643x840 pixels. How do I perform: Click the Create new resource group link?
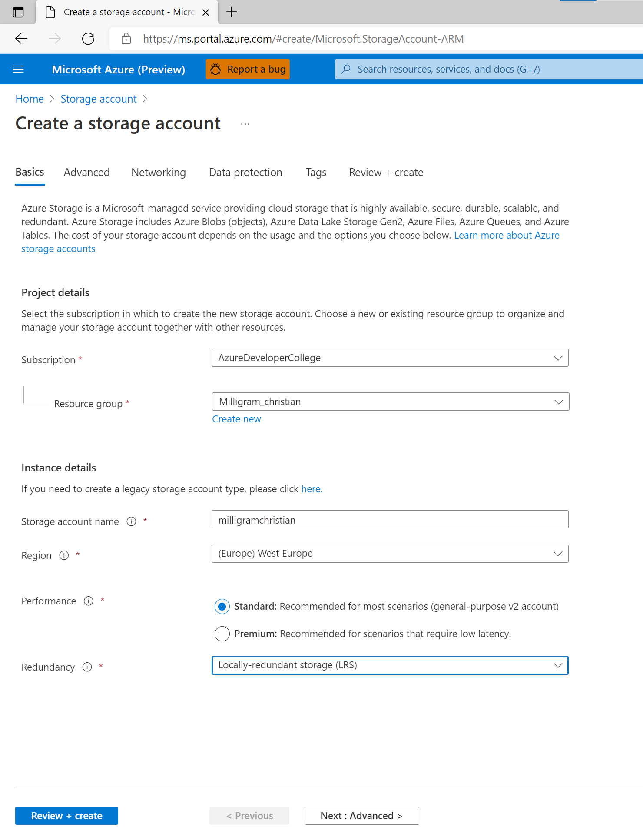pos(236,419)
